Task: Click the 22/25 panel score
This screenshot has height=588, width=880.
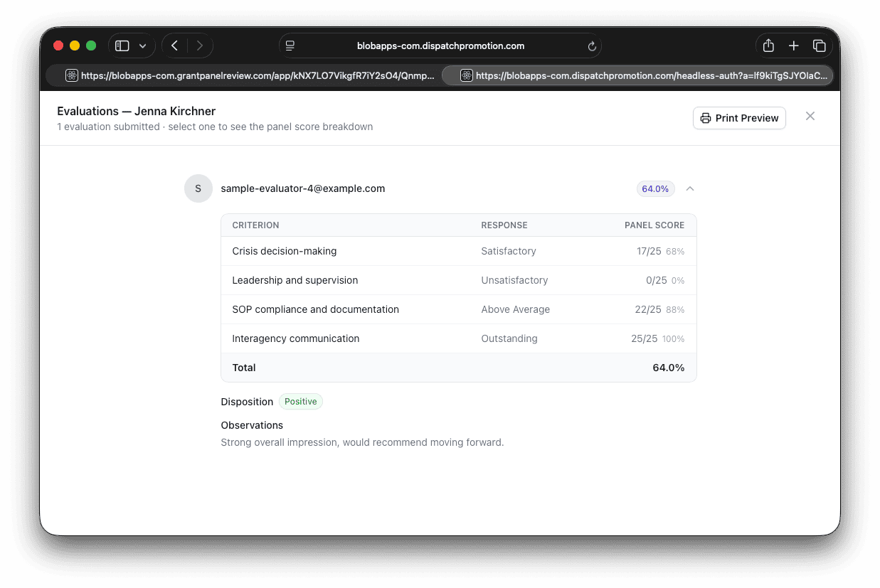Action: pyautogui.click(x=648, y=309)
